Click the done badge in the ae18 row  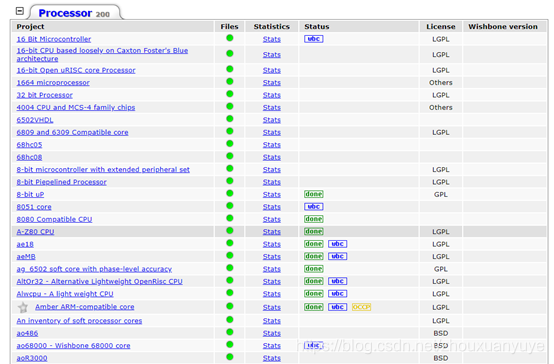(x=314, y=244)
